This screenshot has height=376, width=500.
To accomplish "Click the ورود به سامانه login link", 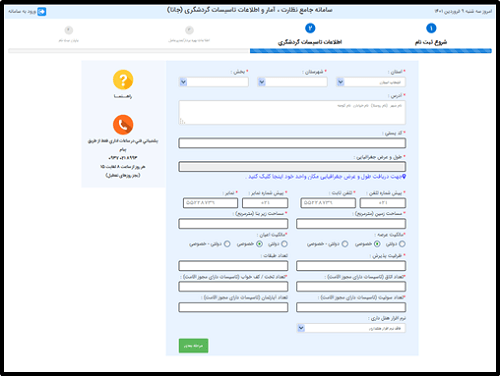I will [x=22, y=12].
